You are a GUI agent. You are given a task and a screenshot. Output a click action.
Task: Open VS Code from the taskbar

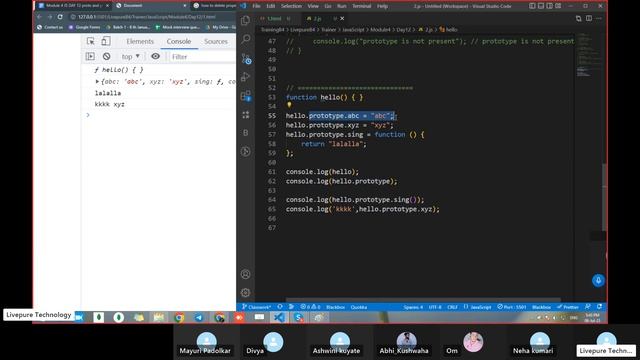(x=279, y=317)
